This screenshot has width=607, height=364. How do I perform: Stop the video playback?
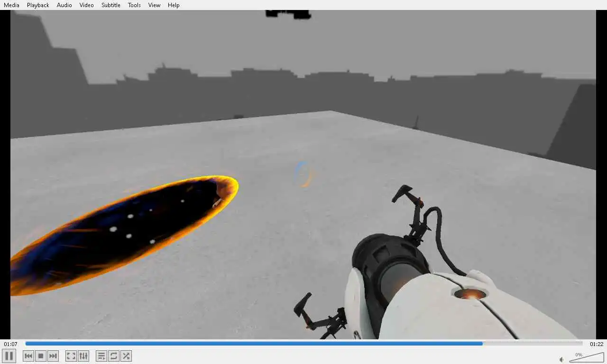41,356
